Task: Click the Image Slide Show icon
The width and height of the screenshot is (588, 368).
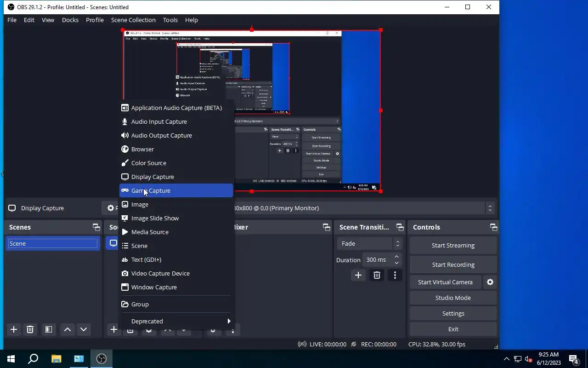Action: click(x=124, y=218)
